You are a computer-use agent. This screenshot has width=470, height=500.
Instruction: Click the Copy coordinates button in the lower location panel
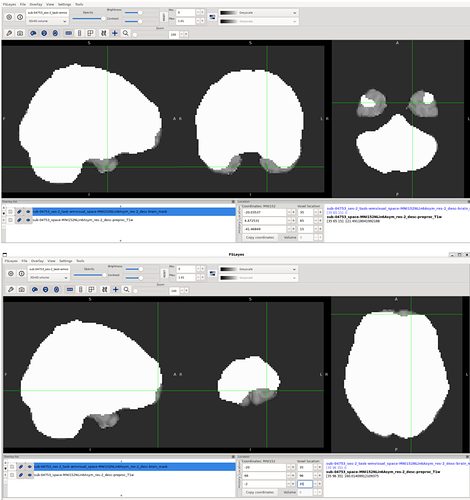260,492
